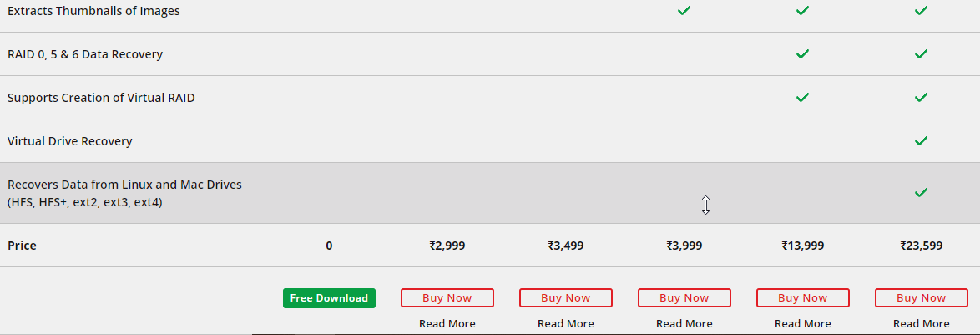Follow Read More link for ₹3,499 edition
This screenshot has height=335, width=980.
click(x=566, y=323)
